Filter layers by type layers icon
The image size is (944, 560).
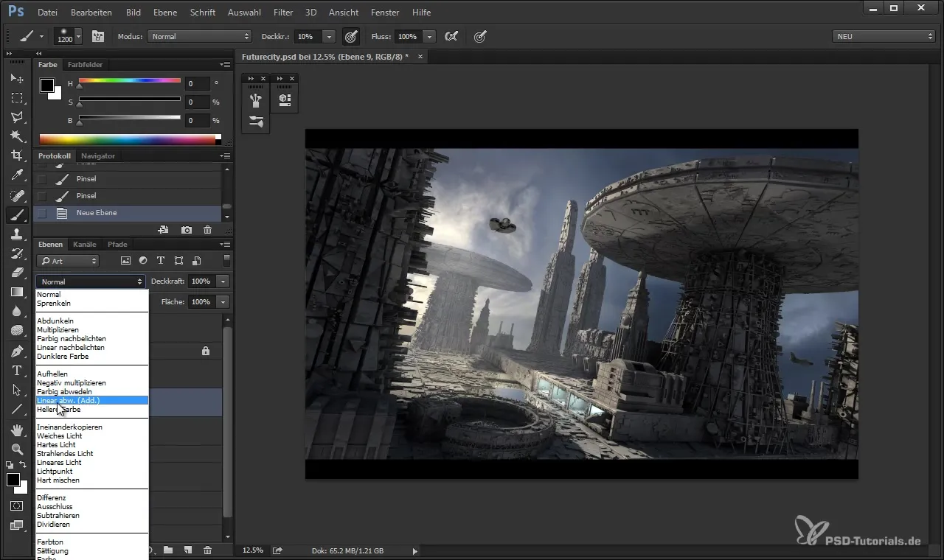pyautogui.click(x=160, y=260)
